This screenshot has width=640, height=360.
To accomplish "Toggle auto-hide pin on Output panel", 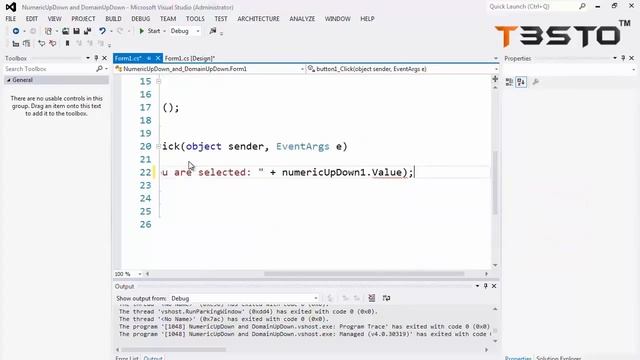I will (x=486, y=286).
